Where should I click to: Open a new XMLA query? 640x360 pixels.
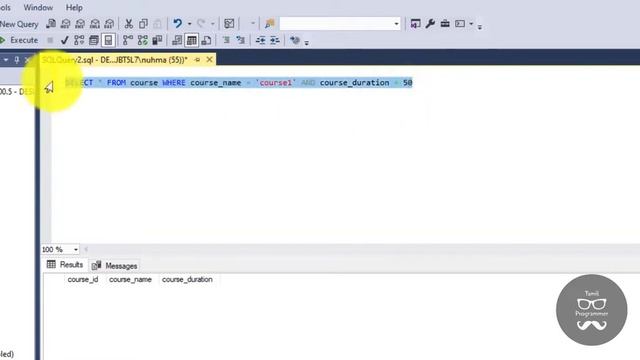pos(95,24)
